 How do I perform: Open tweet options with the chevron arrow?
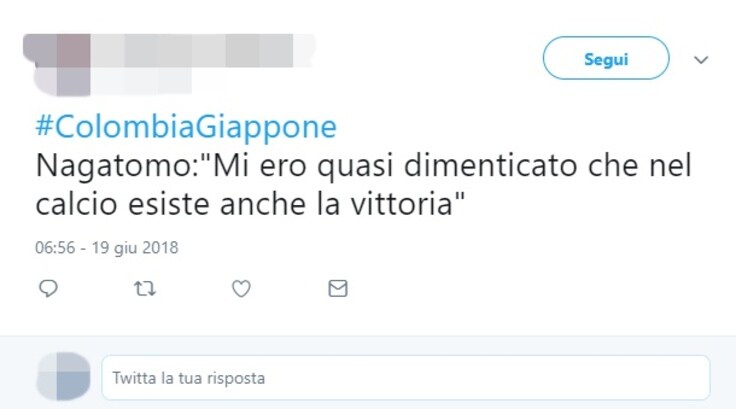701,60
